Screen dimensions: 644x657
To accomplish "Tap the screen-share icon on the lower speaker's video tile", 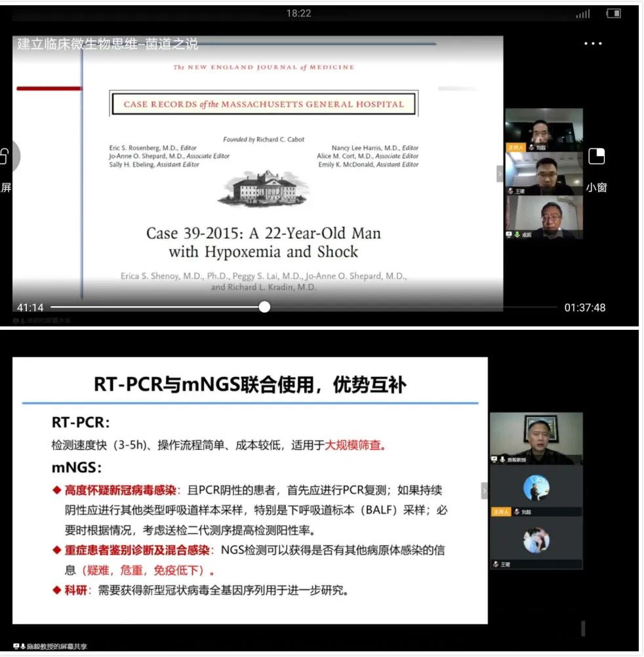I will point(494,459).
